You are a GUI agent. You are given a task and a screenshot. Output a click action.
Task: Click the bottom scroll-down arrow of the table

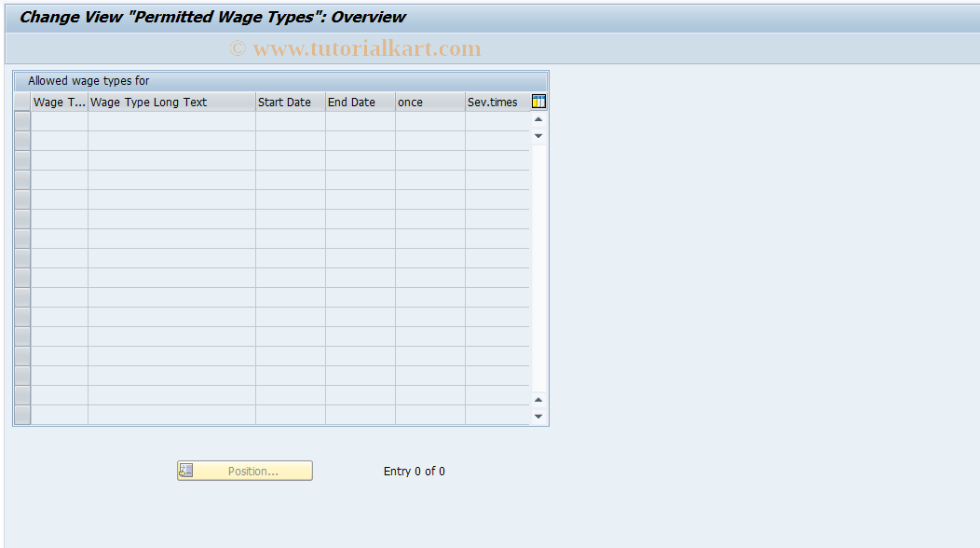point(538,416)
